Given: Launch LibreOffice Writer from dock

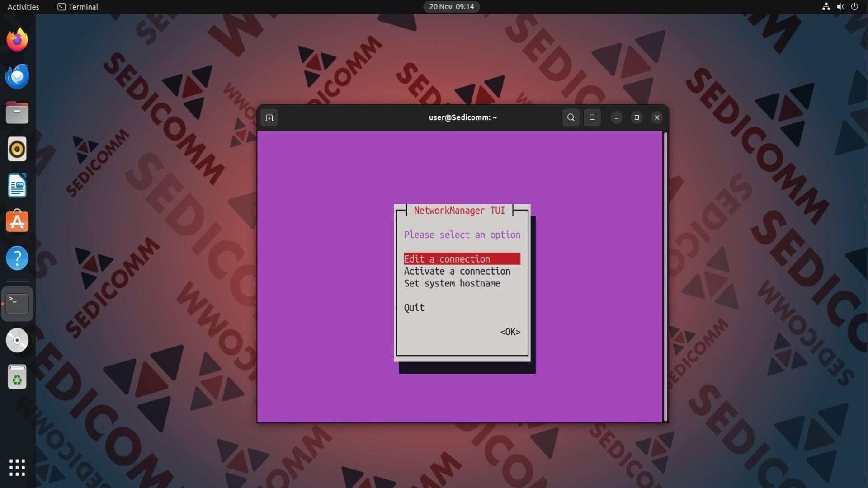Looking at the screenshot, I should point(17,185).
